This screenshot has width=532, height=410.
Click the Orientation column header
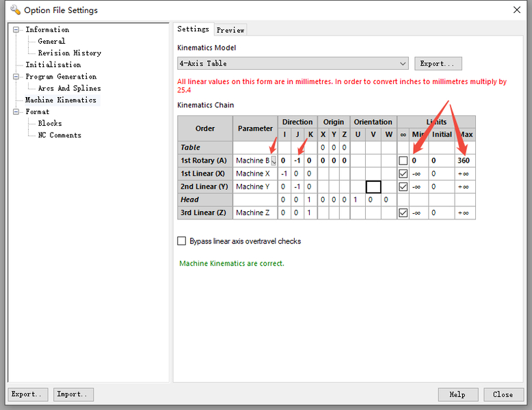click(373, 122)
